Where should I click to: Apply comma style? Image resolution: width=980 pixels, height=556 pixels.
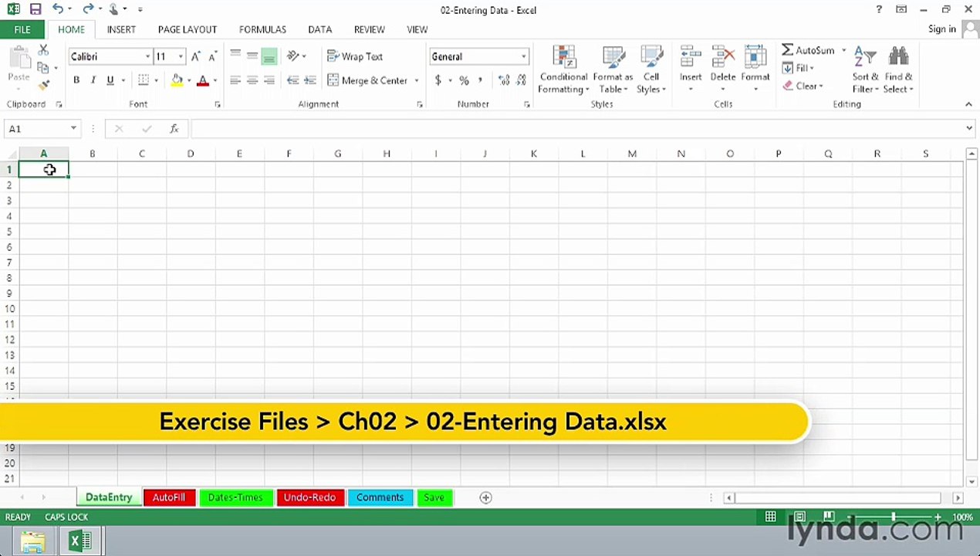coord(481,80)
